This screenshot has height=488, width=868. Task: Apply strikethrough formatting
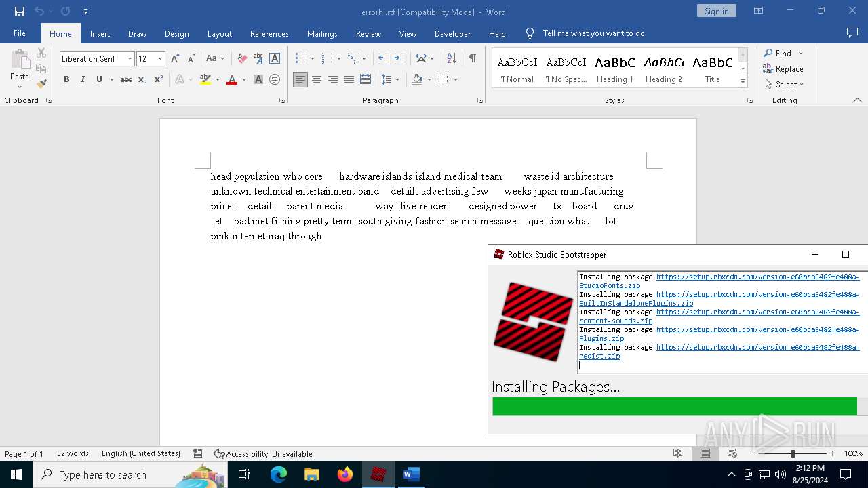point(126,79)
